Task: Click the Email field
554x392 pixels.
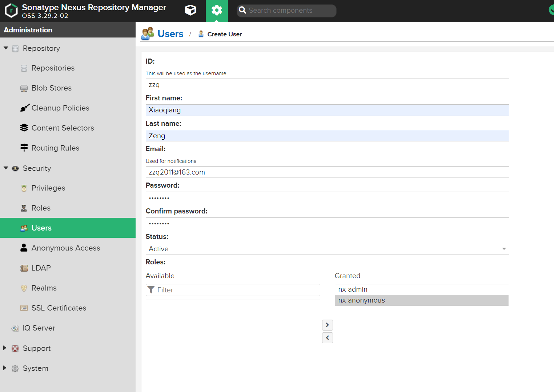Action: click(x=327, y=172)
